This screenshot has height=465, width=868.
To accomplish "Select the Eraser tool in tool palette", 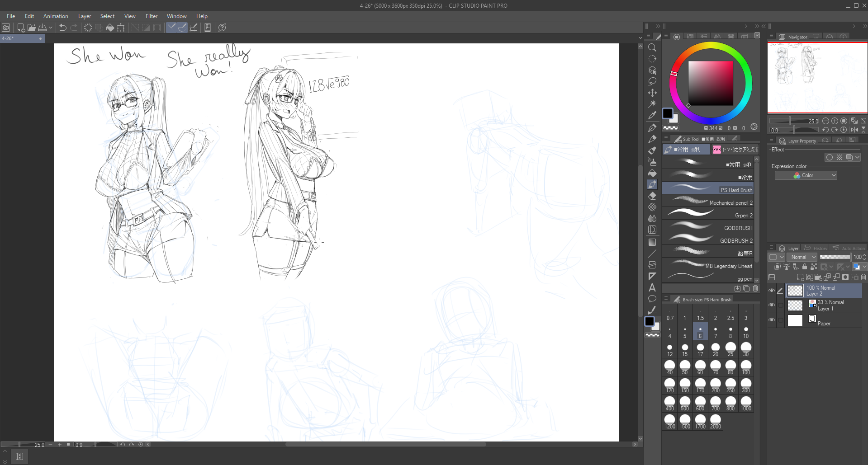I will [x=652, y=196].
